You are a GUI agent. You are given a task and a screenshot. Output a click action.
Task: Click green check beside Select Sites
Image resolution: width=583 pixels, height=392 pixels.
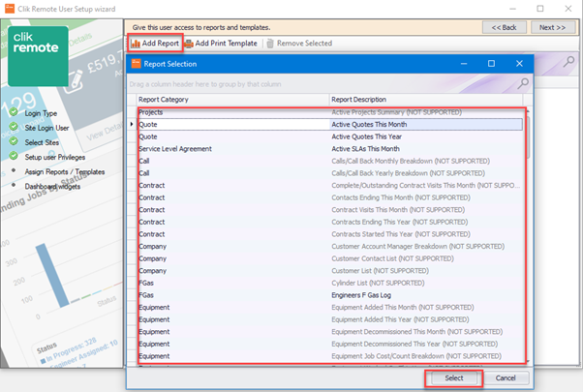point(14,141)
